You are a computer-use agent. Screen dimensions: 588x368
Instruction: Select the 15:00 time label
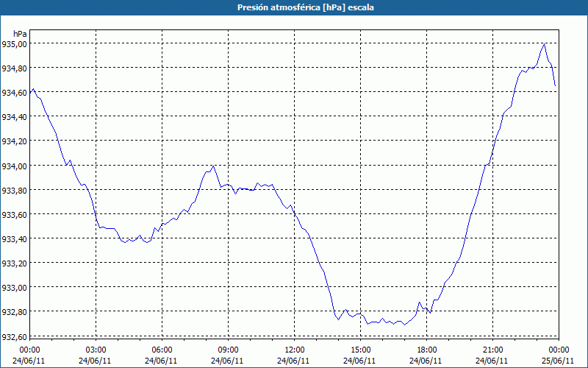(360, 350)
